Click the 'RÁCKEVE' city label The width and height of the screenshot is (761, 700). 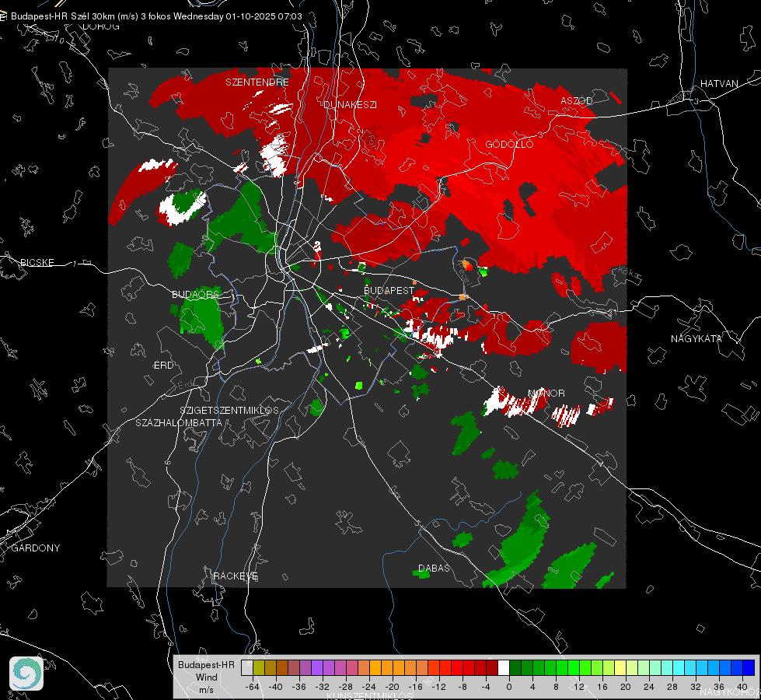click(236, 576)
